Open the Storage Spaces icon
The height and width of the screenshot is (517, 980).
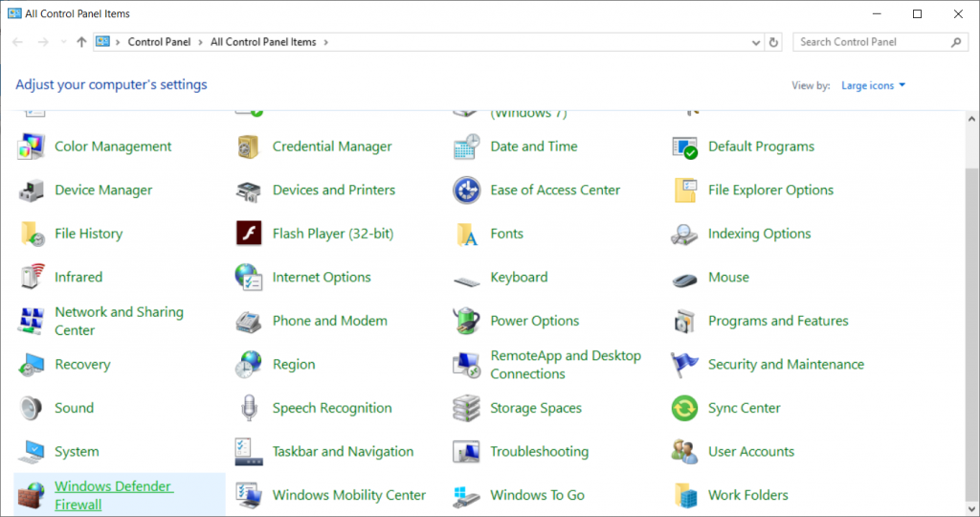[x=466, y=408]
